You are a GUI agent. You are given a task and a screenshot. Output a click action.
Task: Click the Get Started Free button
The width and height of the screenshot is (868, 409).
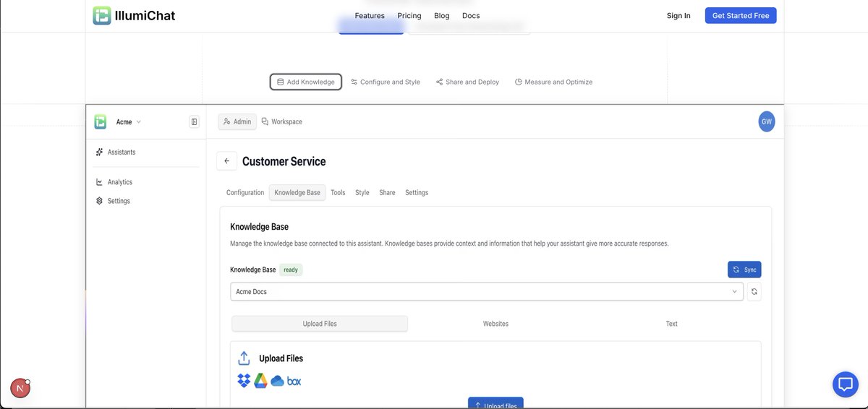(x=741, y=15)
